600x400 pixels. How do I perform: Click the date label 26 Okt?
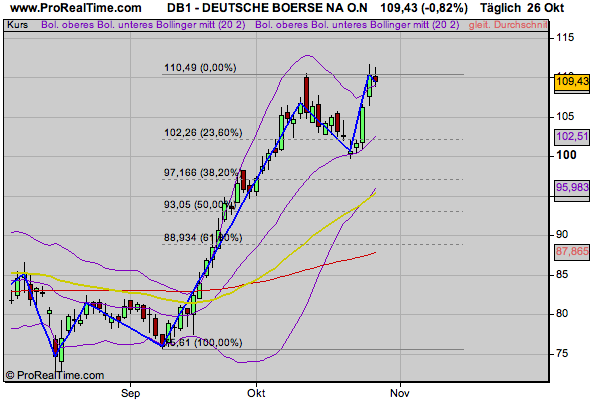point(546,8)
